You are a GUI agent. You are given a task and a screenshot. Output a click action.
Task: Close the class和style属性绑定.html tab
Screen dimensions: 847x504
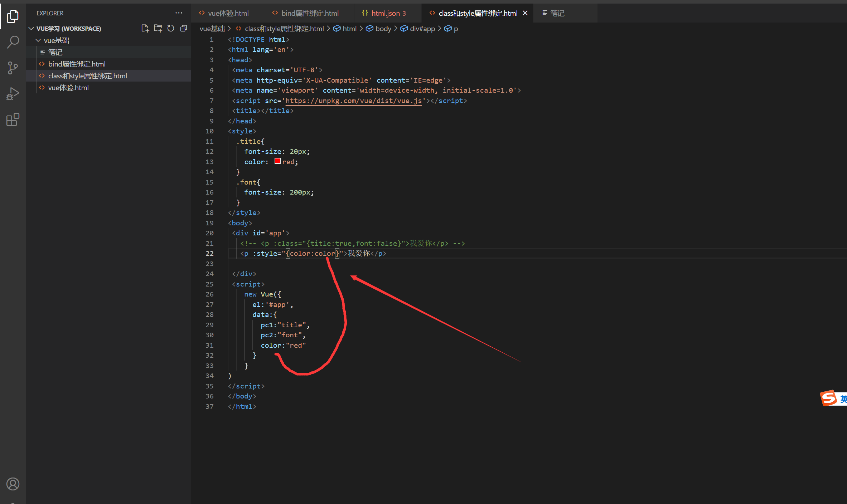point(525,13)
